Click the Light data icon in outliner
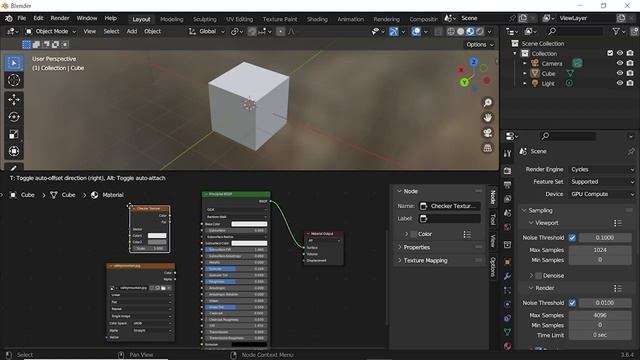The height and width of the screenshot is (360, 640). tap(569, 83)
